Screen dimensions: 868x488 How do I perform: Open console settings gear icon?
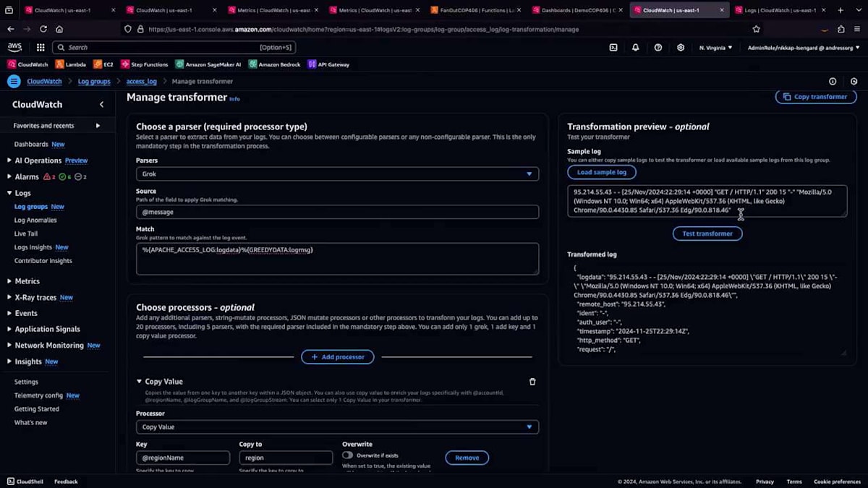click(680, 47)
